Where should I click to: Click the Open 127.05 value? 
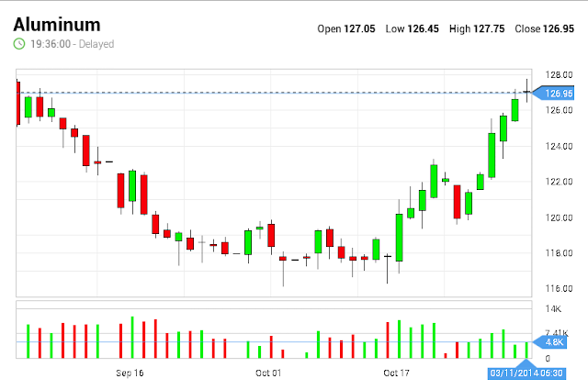346,28
